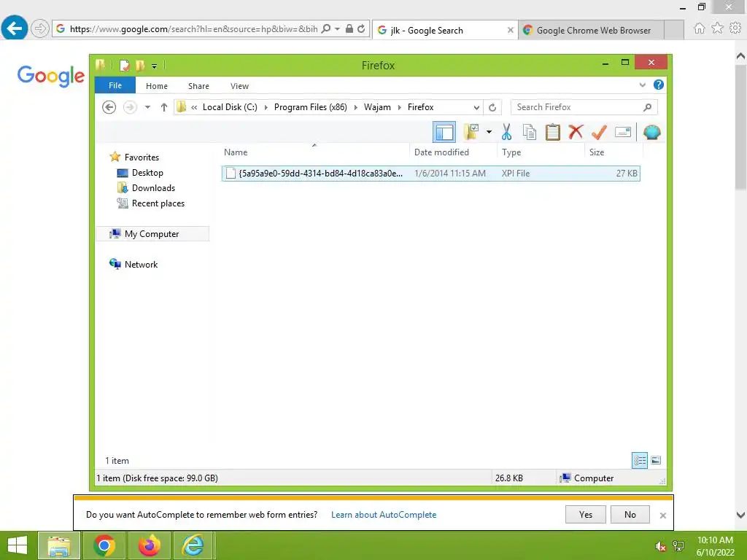
Task: Click Local Disk (C:) breadcrumb
Action: pos(230,107)
